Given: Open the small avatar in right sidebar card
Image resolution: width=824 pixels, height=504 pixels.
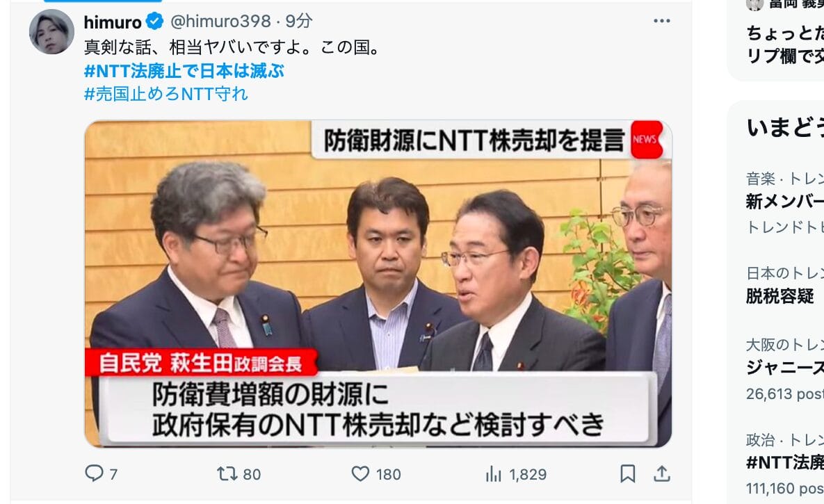Looking at the screenshot, I should click(x=754, y=4).
